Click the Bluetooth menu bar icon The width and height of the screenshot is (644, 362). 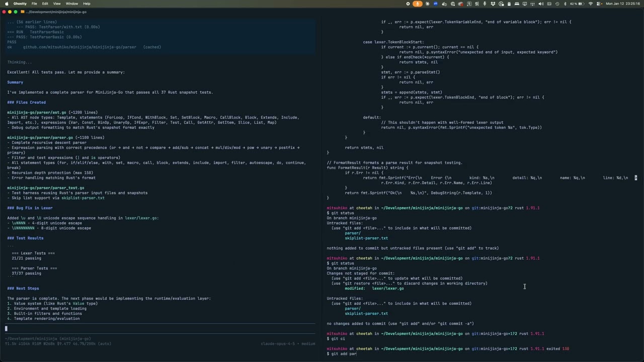[x=565, y=4]
